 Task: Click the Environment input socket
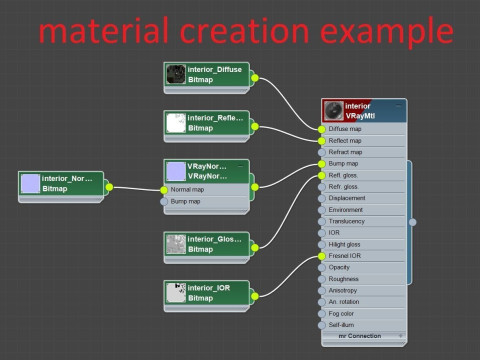pyautogui.click(x=322, y=210)
